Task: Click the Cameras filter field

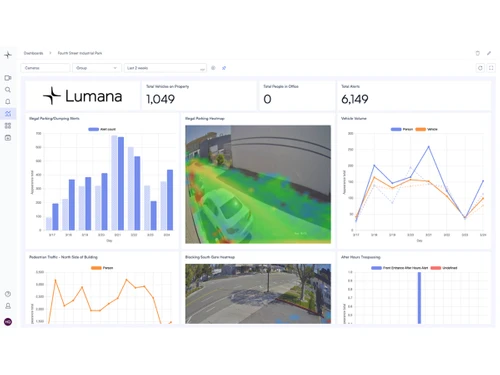Action: click(x=45, y=68)
